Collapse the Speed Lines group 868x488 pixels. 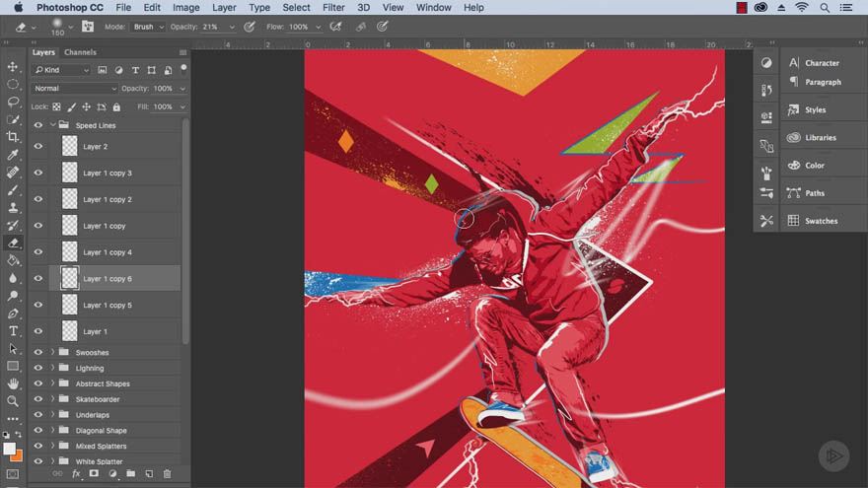pyautogui.click(x=53, y=125)
